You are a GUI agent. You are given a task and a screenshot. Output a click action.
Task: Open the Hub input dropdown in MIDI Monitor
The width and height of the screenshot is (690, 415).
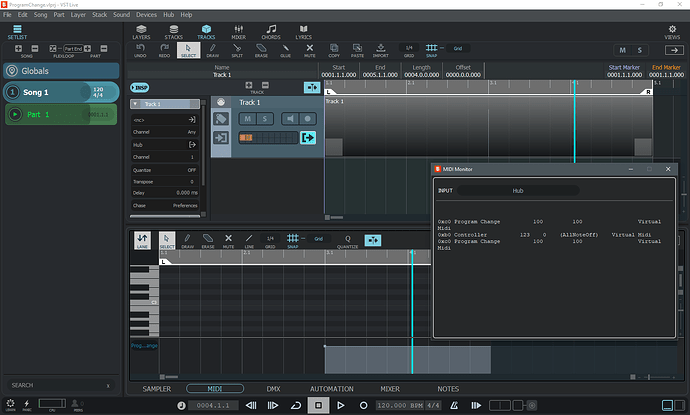click(517, 190)
